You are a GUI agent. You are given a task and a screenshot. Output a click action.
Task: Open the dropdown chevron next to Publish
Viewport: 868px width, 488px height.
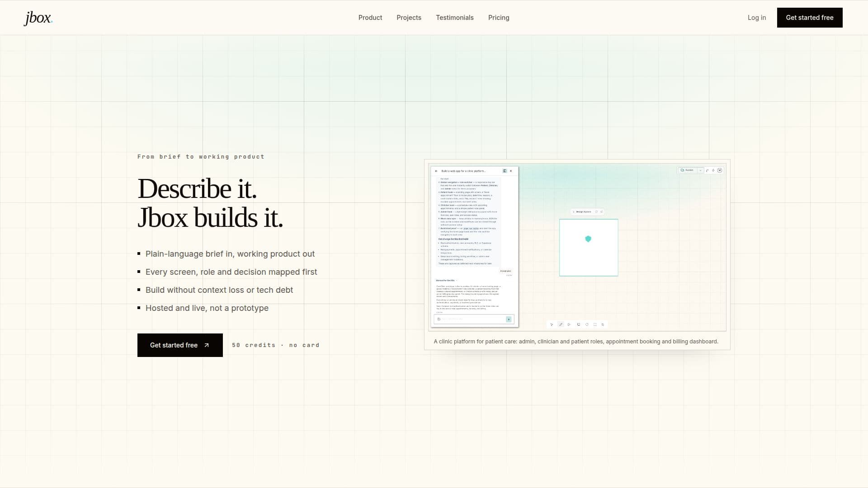(x=700, y=170)
